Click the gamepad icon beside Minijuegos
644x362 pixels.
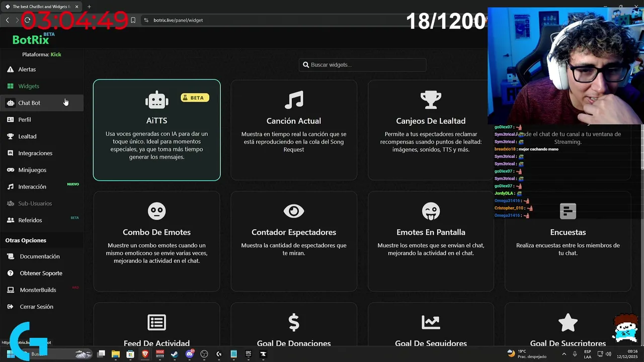(10, 170)
